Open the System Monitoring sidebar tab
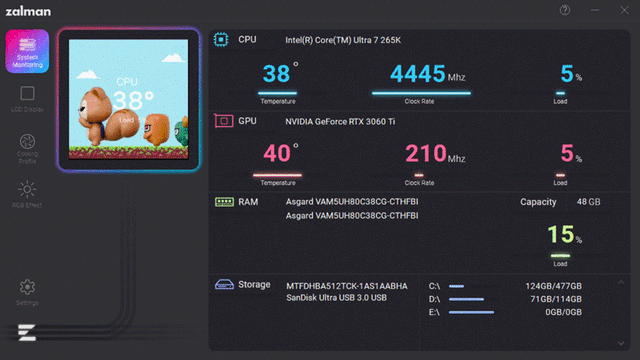Image resolution: width=640 pixels, height=360 pixels. (x=27, y=51)
